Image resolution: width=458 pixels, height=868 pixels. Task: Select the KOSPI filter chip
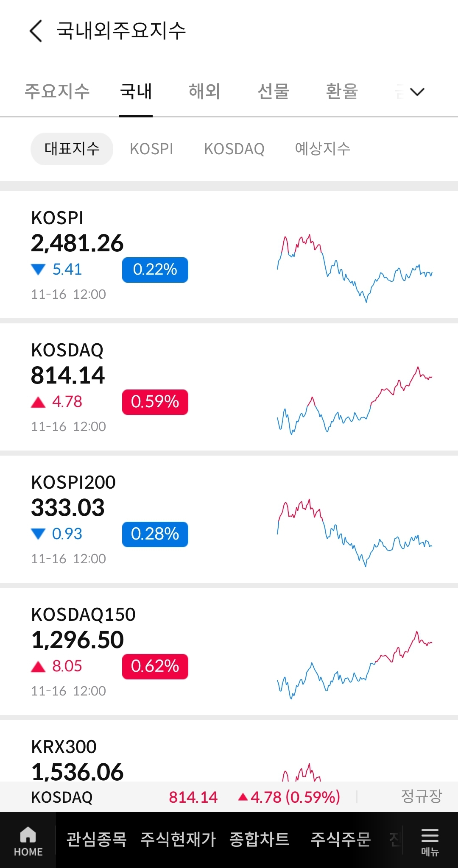tap(151, 149)
